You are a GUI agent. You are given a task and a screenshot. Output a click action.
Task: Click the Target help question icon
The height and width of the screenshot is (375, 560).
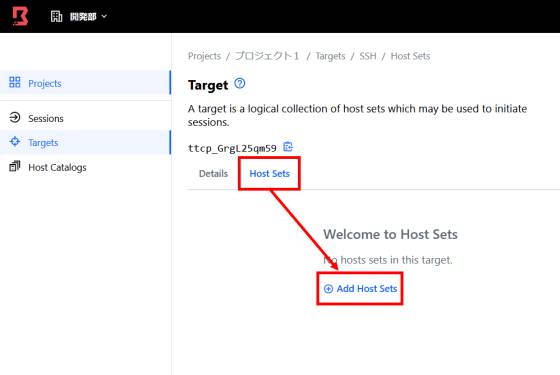(x=240, y=84)
